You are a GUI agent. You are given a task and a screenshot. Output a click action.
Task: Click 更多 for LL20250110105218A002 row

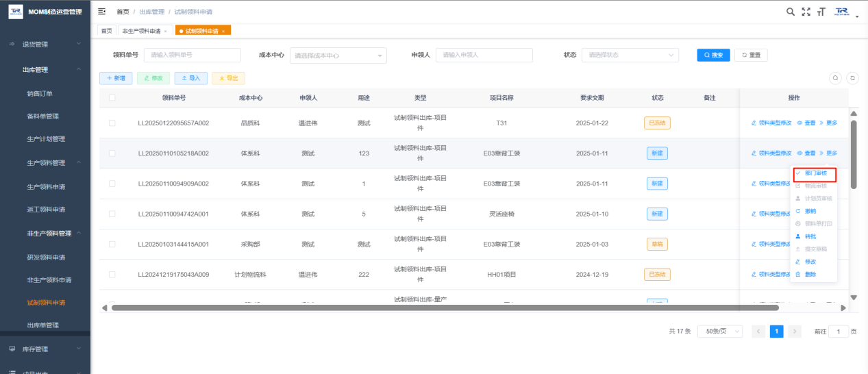coord(828,153)
